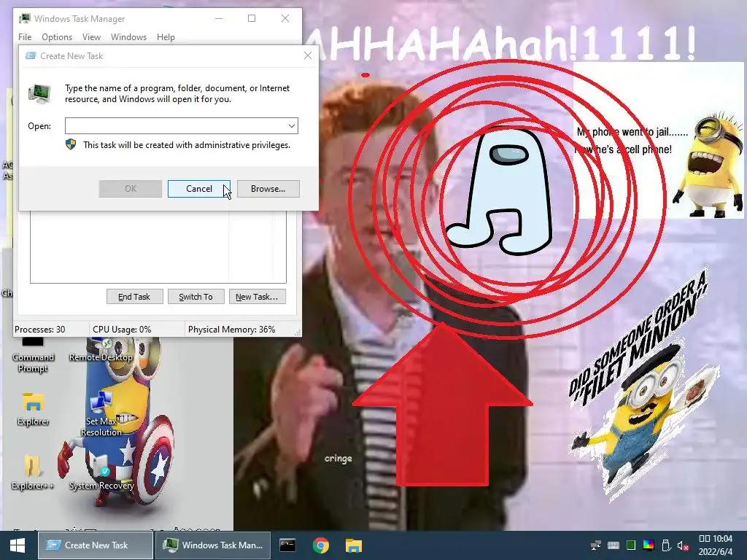Click the Browse... button
Viewport: 747px width, 560px height.
(x=268, y=189)
